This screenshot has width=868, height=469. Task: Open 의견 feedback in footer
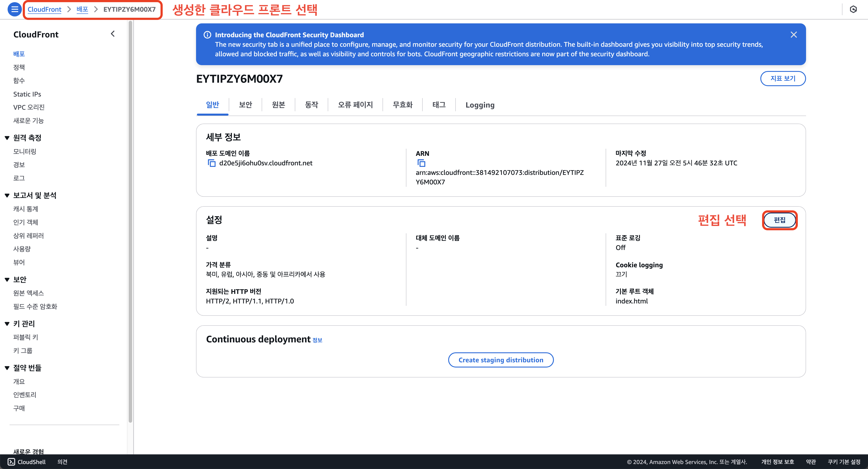point(62,462)
